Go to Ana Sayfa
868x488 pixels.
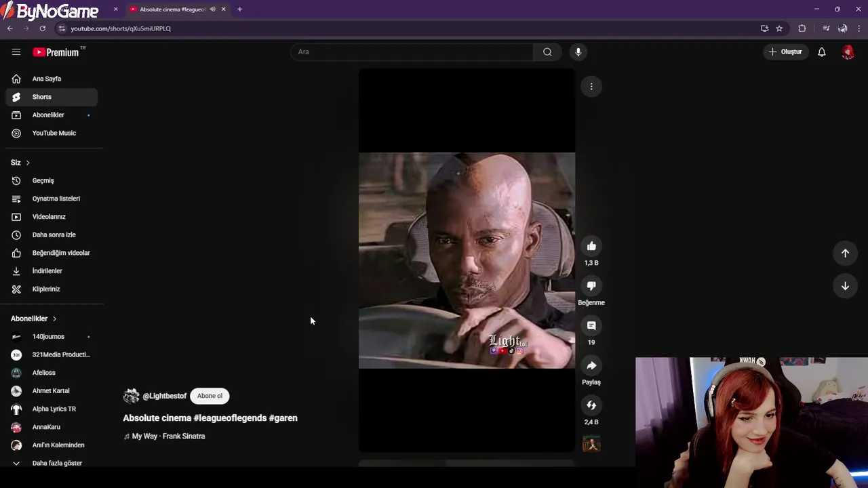(52, 79)
